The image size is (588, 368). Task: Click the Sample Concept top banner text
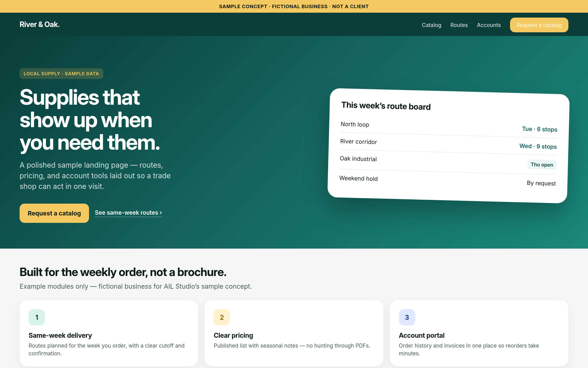[x=294, y=7]
